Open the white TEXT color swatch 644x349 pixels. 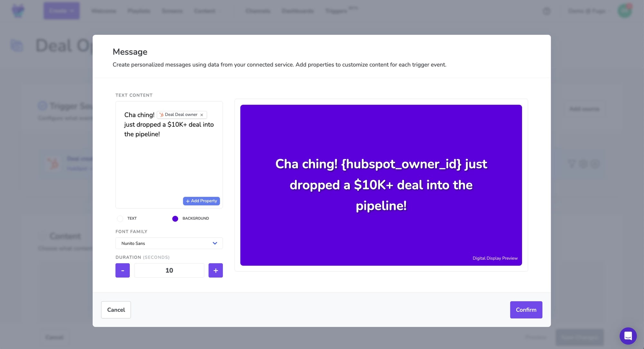(120, 219)
